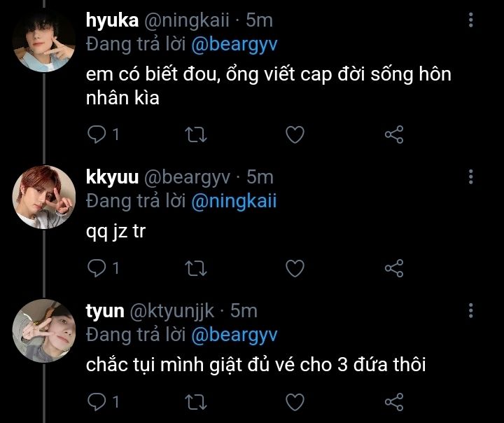
Task: Like hyuka's tweet about cap
Action: (x=295, y=134)
